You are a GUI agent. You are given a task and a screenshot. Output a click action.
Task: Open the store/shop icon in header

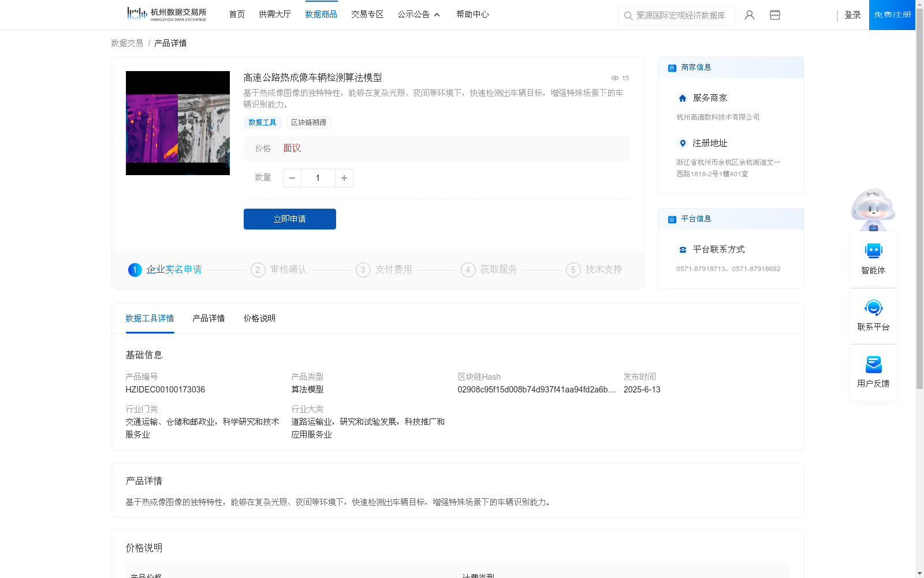[775, 15]
